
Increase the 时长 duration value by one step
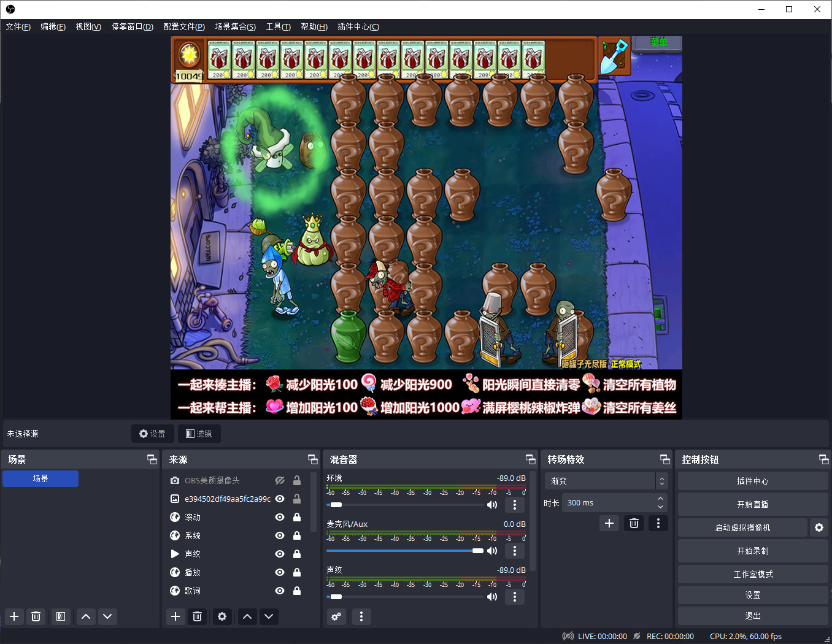point(660,499)
